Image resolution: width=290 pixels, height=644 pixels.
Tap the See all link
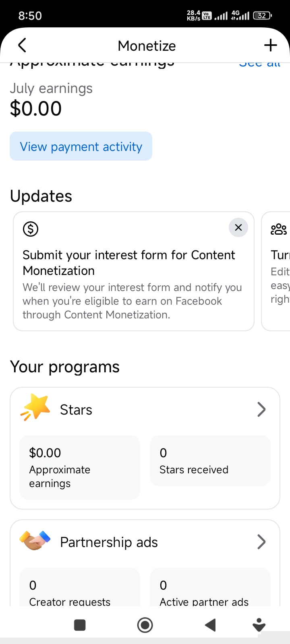(259, 64)
